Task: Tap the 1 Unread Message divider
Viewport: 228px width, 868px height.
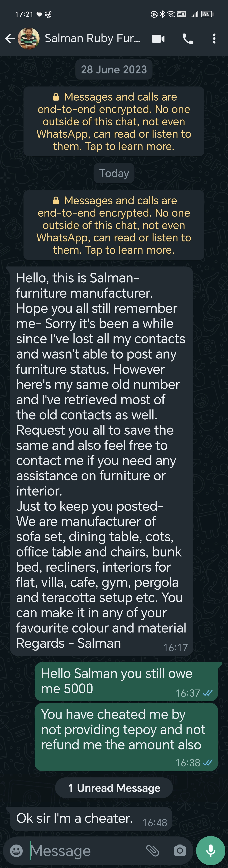Action: (x=114, y=788)
